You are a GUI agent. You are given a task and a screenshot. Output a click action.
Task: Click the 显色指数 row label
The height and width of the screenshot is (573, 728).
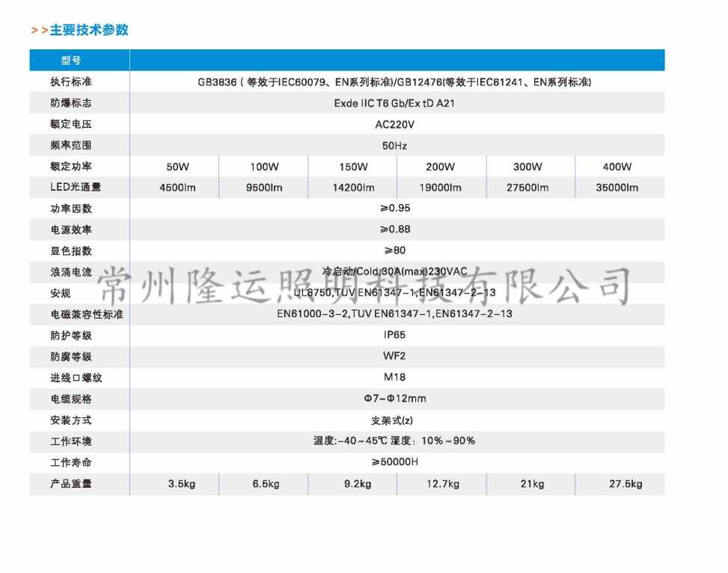tap(71, 251)
